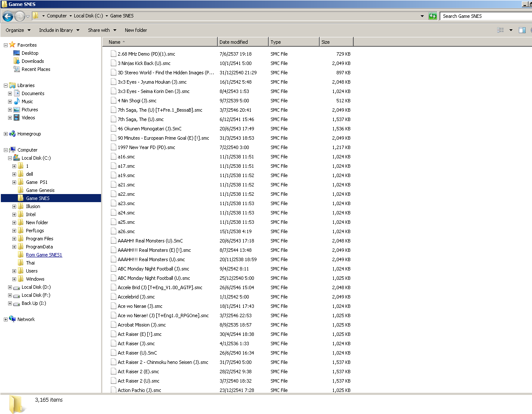
Task: Expand the Homegroup node
Action: (x=6, y=134)
